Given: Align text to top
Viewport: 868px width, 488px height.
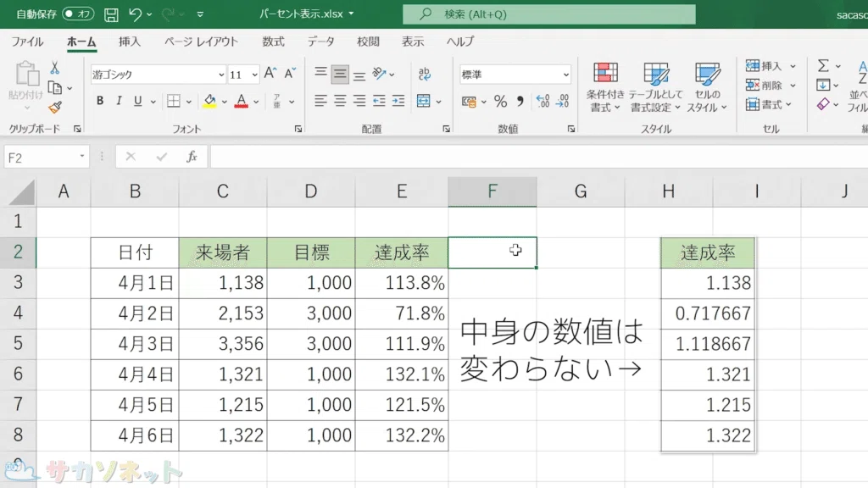Looking at the screenshot, I should point(320,73).
